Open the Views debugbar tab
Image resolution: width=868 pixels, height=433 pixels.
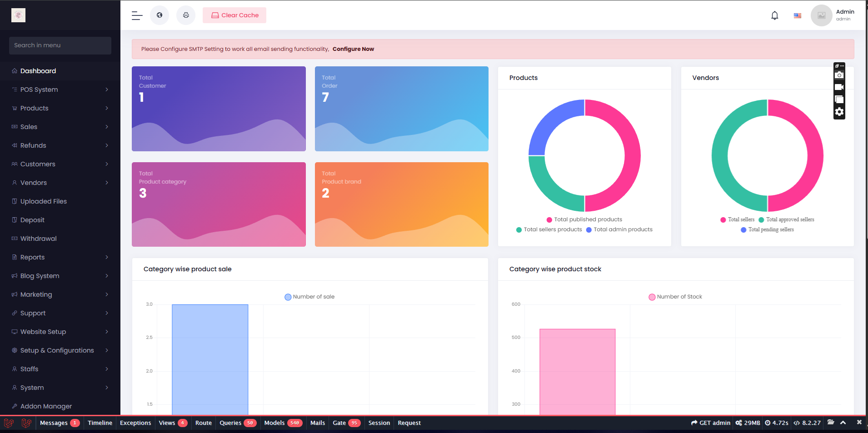click(173, 423)
